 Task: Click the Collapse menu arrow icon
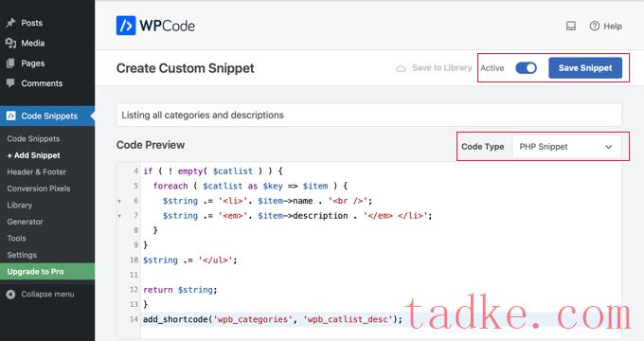(10, 295)
